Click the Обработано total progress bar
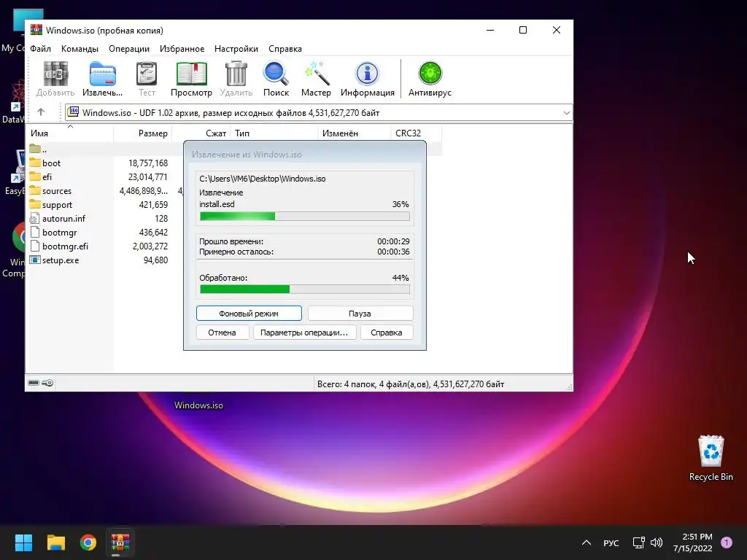Image resolution: width=747 pixels, height=560 pixels. pyautogui.click(x=304, y=289)
